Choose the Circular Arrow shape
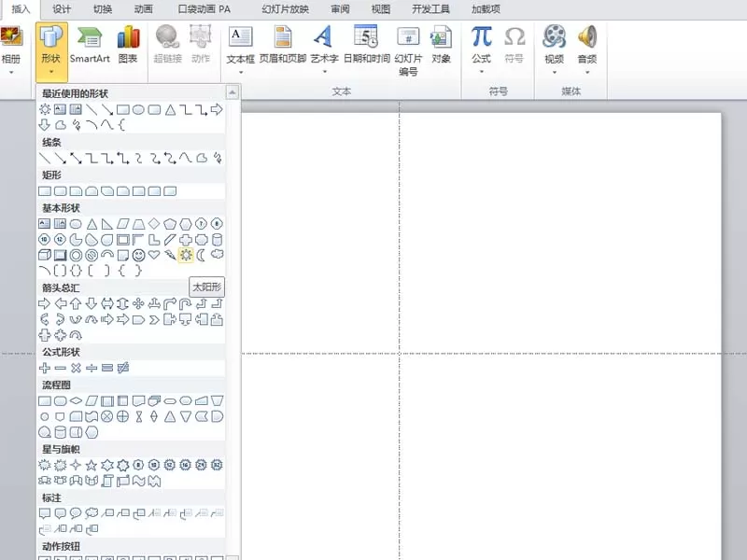The height and width of the screenshot is (560, 747). pyautogui.click(x=76, y=335)
